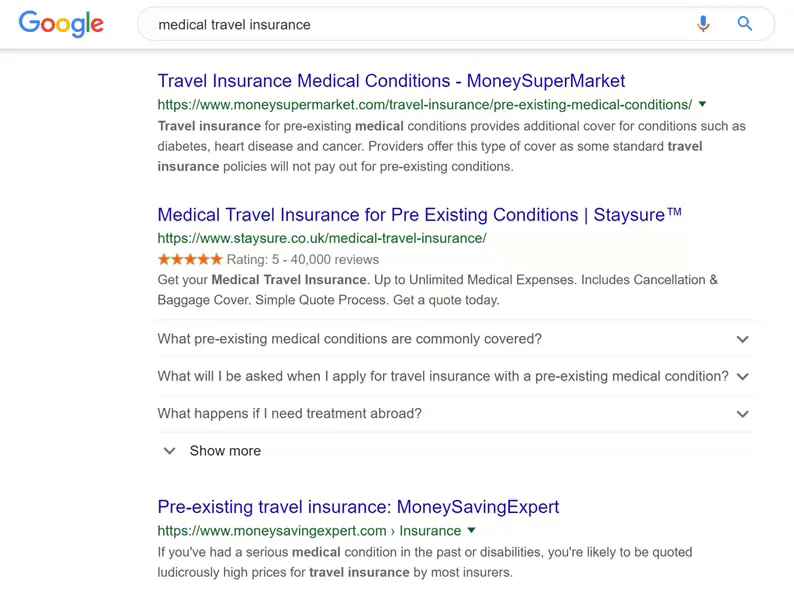794x600 pixels.
Task: Click in the search query field
Action: 420,24
